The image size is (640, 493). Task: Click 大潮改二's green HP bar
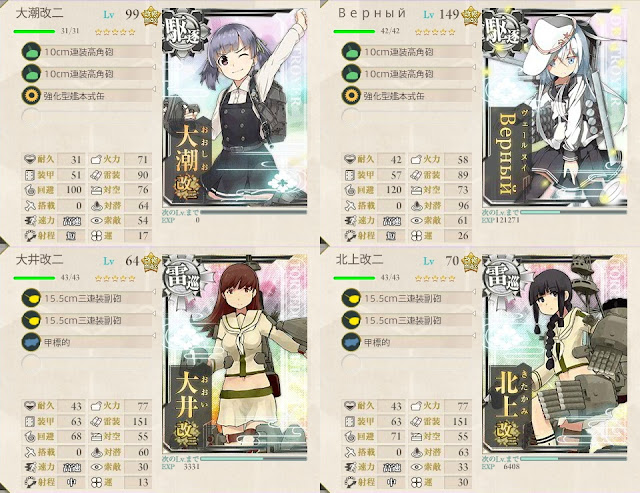click(34, 31)
